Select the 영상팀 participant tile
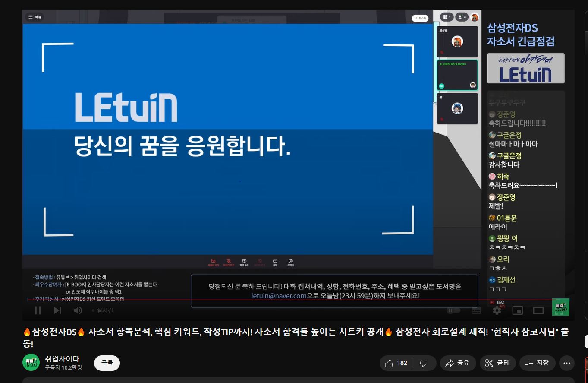 point(457,41)
